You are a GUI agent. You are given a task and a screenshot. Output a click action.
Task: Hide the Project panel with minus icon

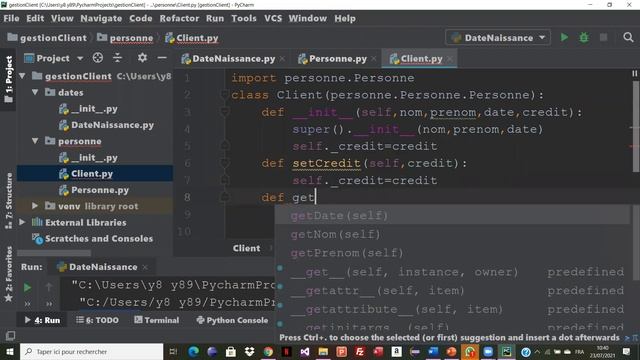162,58
